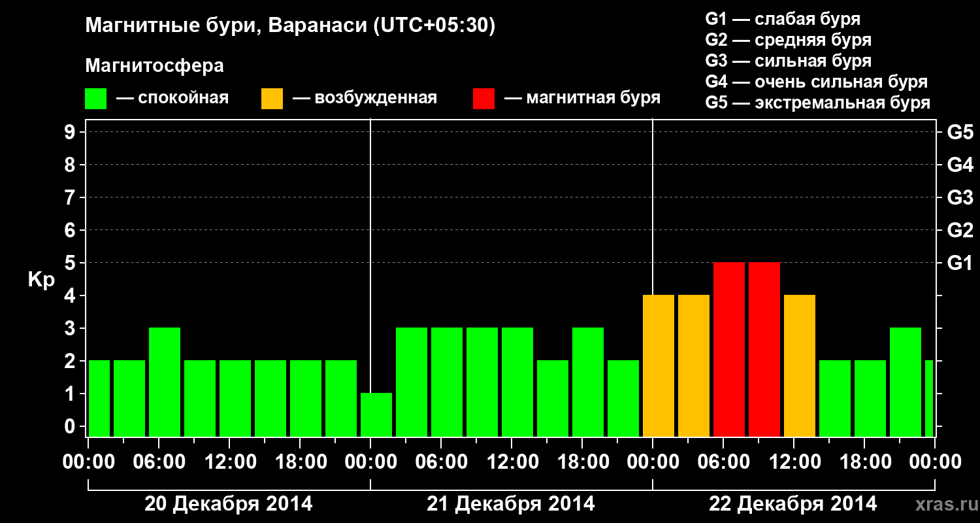Click the '— магнитная буря' legend label
Viewport: 980px width, 523px height.
point(582,99)
